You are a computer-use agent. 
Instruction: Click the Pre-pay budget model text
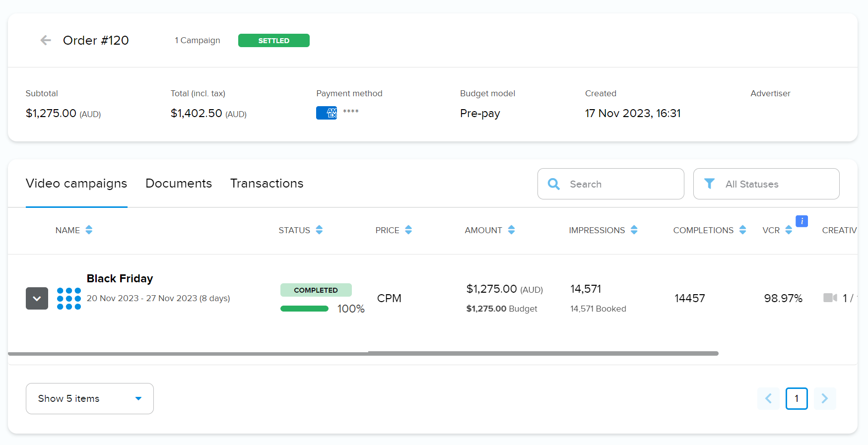[480, 114]
